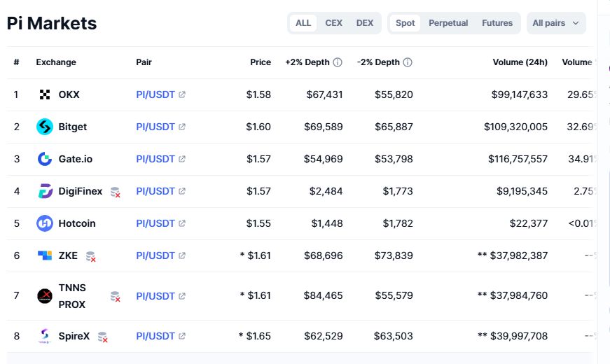
Task: Click the Bitget exchange logo
Action: [45, 127]
